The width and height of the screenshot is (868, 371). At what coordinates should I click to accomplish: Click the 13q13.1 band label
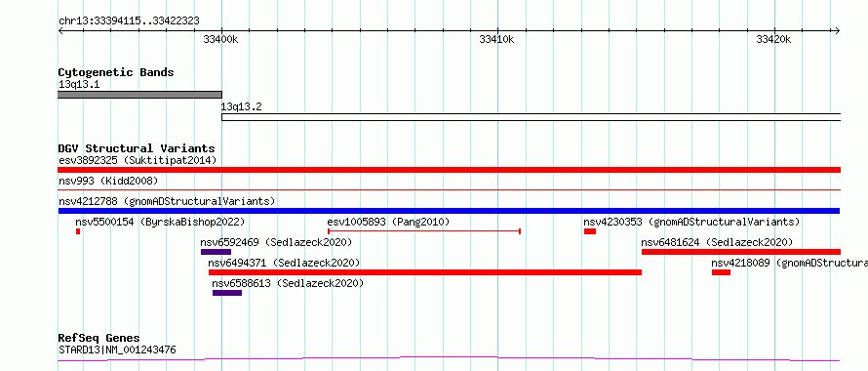[x=79, y=85]
